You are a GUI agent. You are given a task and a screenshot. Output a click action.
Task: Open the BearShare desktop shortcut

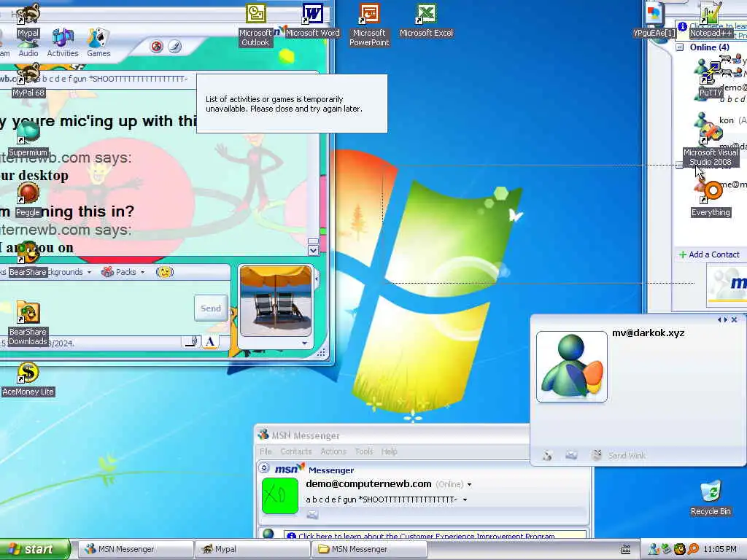pyautogui.click(x=28, y=260)
